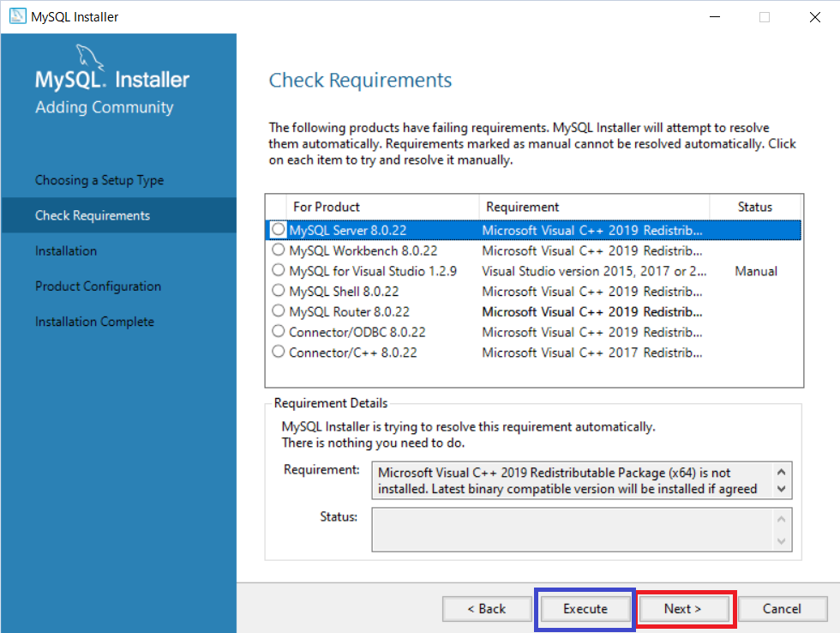
Task: Select the MySQL Shell 8.0.22 row text
Action: coord(344,291)
